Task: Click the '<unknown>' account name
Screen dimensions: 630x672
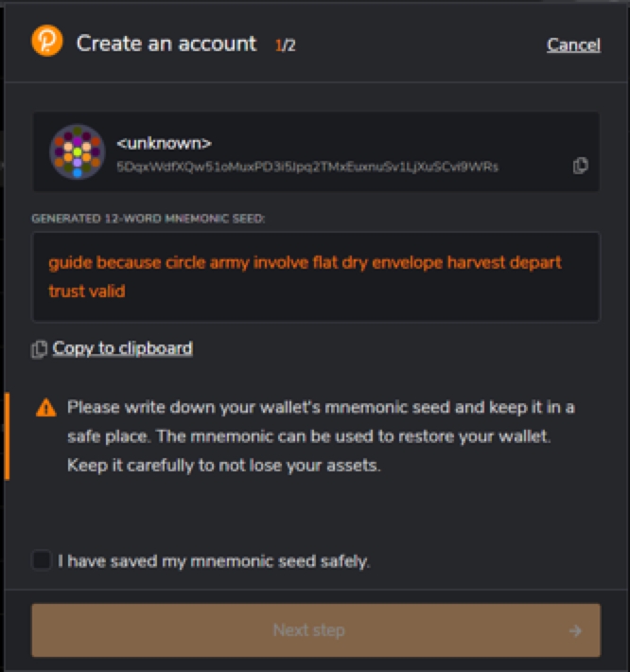Action: pos(164,144)
